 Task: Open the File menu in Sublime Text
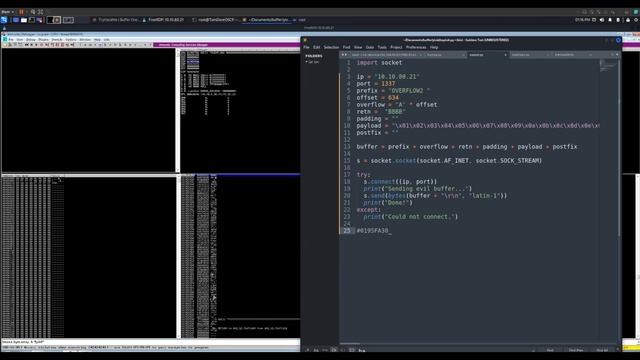coord(306,47)
